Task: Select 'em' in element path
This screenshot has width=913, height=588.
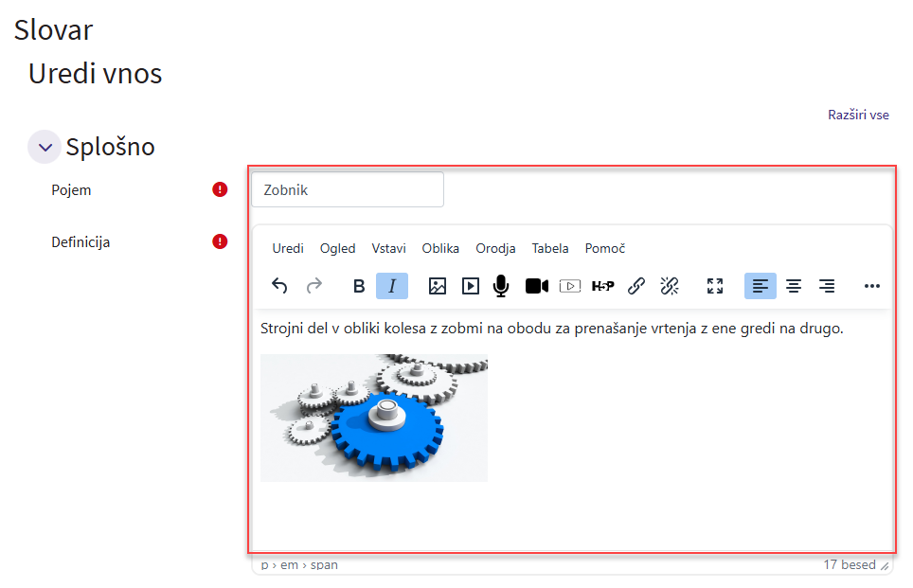Action: (289, 564)
